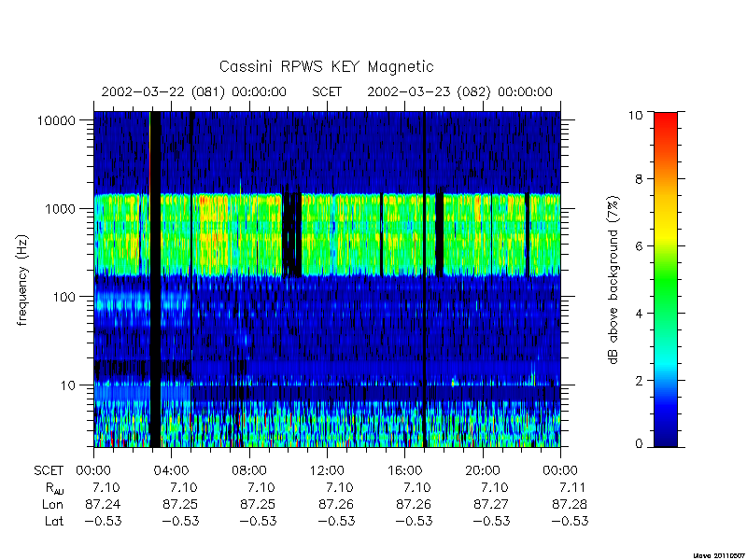This screenshot has height=560, width=747.
Task: Click the "dB above background (7%)" title
Action: point(614,280)
